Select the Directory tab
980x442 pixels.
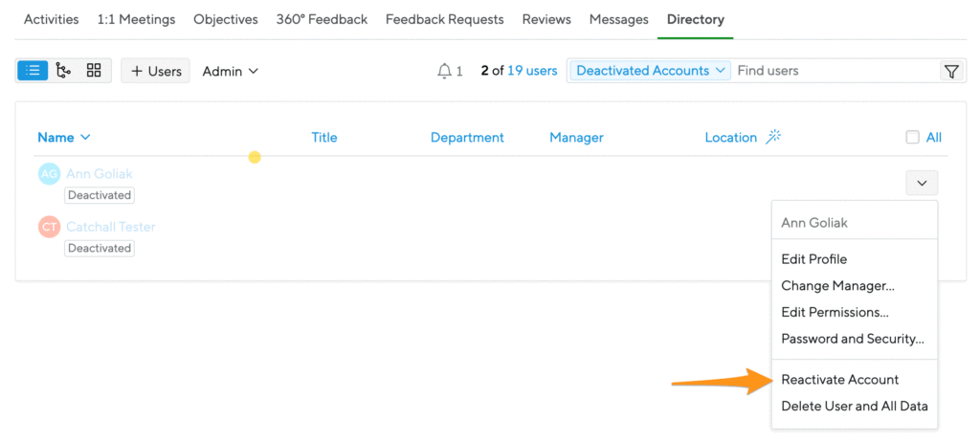pos(696,19)
